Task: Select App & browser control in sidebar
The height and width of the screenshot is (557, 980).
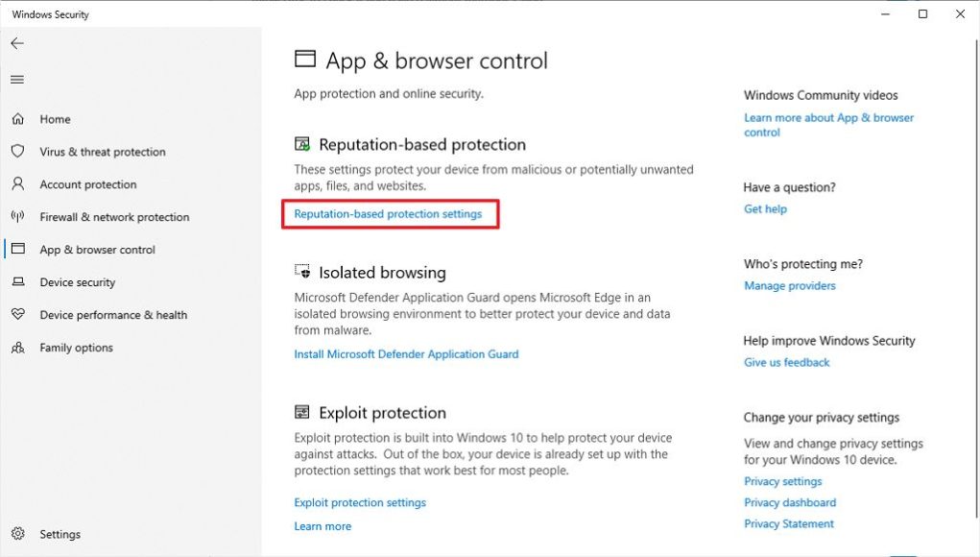Action: (x=99, y=250)
